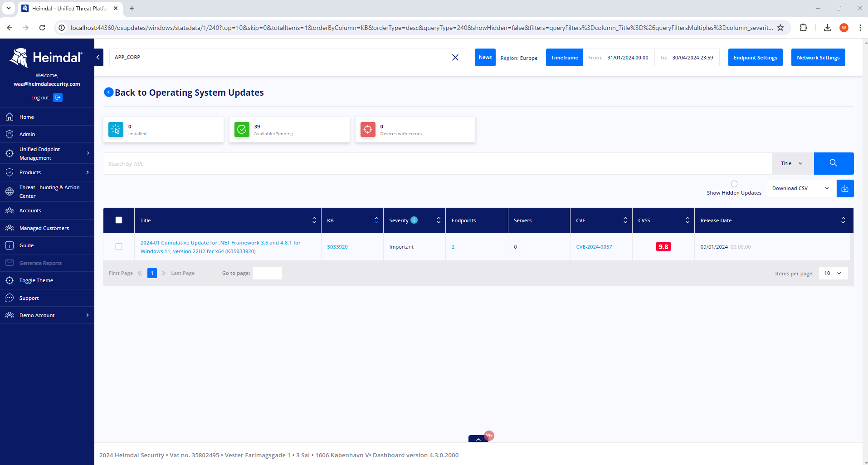Click the red 9.8 CVSS badge
Image resolution: width=868 pixels, height=465 pixels.
tap(663, 247)
